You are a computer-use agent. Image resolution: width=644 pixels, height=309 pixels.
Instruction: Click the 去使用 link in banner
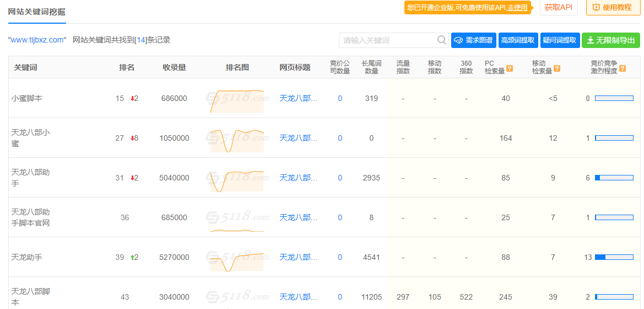point(517,7)
